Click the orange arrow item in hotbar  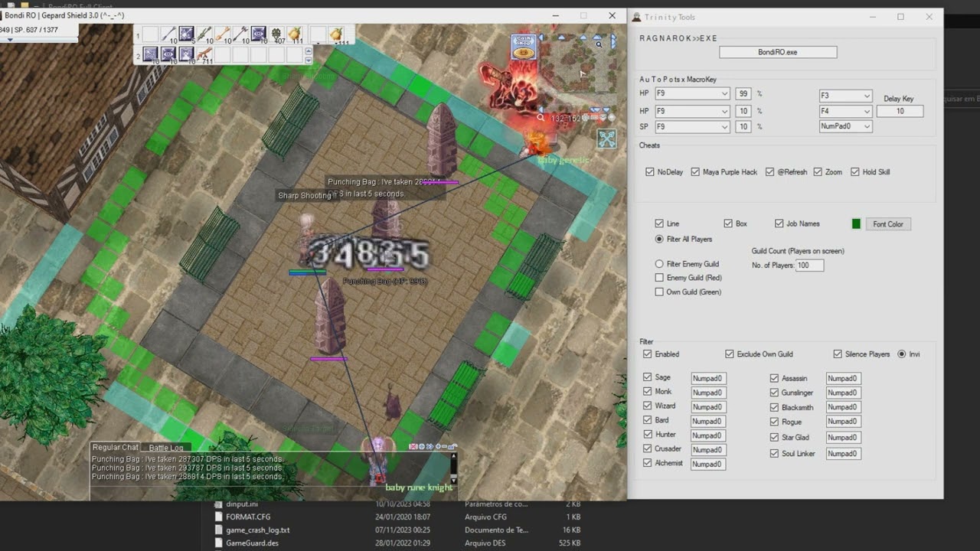tap(223, 34)
